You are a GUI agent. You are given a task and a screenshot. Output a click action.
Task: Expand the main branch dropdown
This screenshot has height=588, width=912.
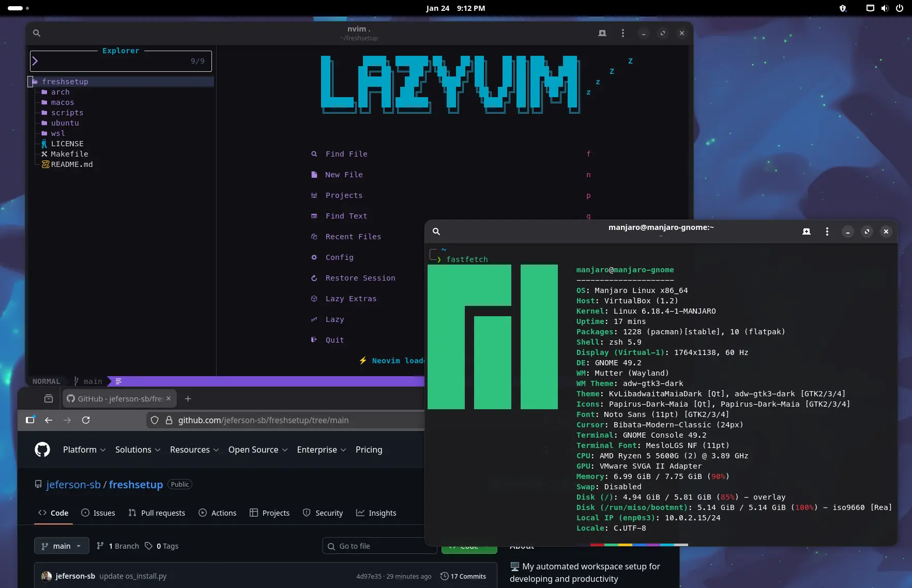click(62, 546)
